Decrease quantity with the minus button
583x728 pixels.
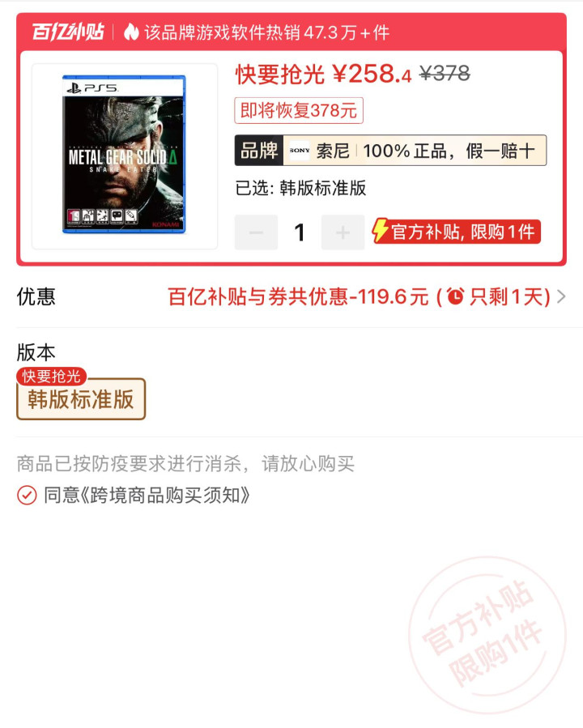[x=256, y=232]
